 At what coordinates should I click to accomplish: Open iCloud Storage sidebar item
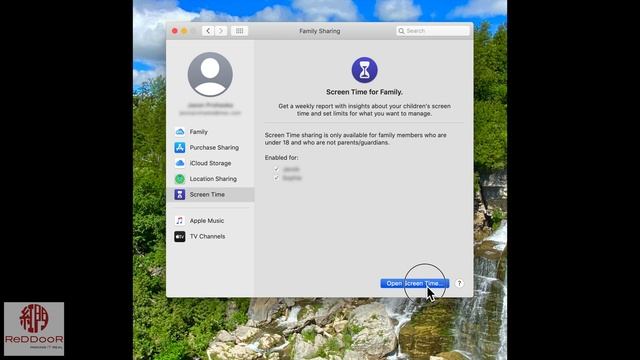(x=211, y=163)
